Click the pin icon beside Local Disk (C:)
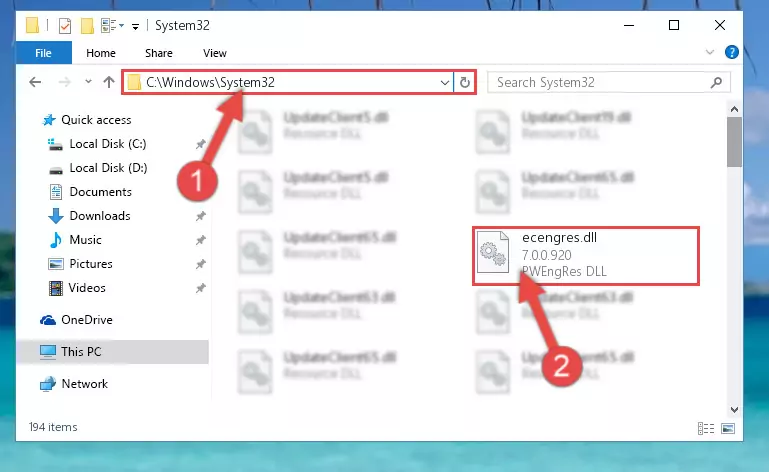Viewport: 769px width, 472px height. 201,144
